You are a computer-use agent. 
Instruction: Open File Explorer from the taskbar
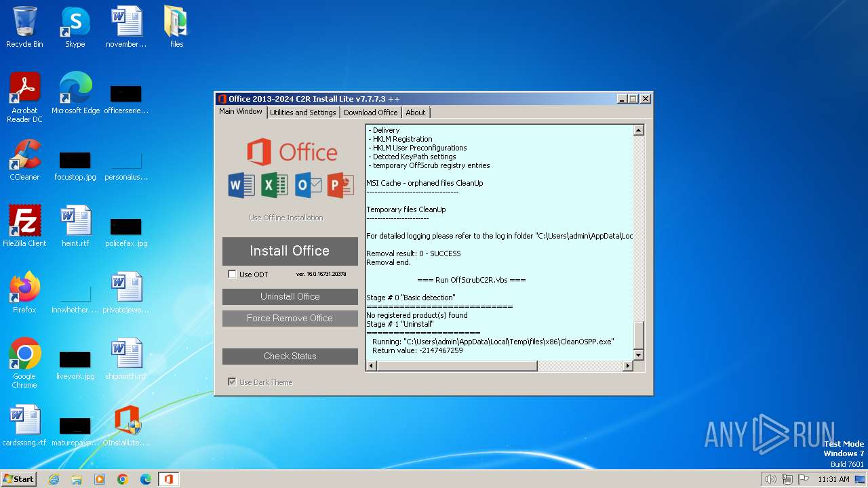pyautogui.click(x=77, y=479)
